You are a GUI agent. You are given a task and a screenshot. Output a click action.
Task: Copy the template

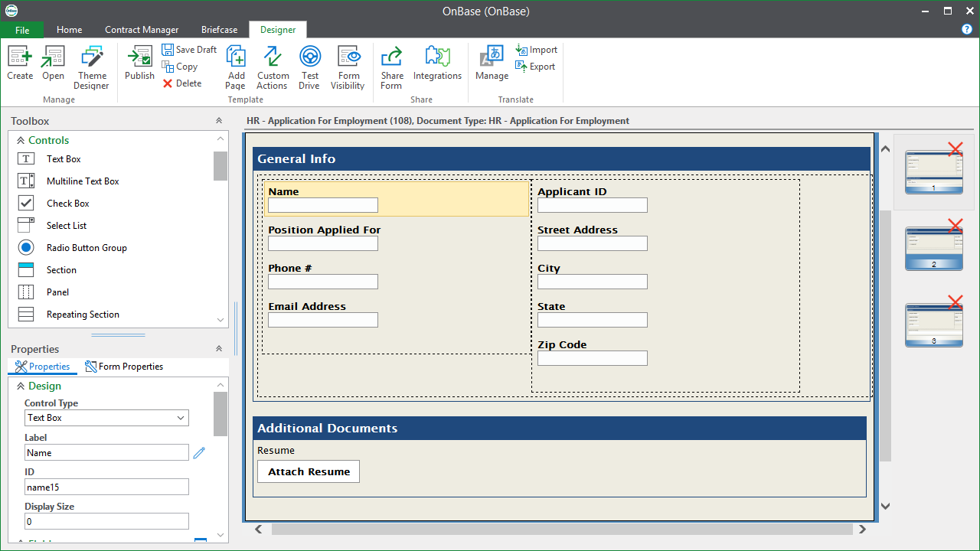point(180,67)
